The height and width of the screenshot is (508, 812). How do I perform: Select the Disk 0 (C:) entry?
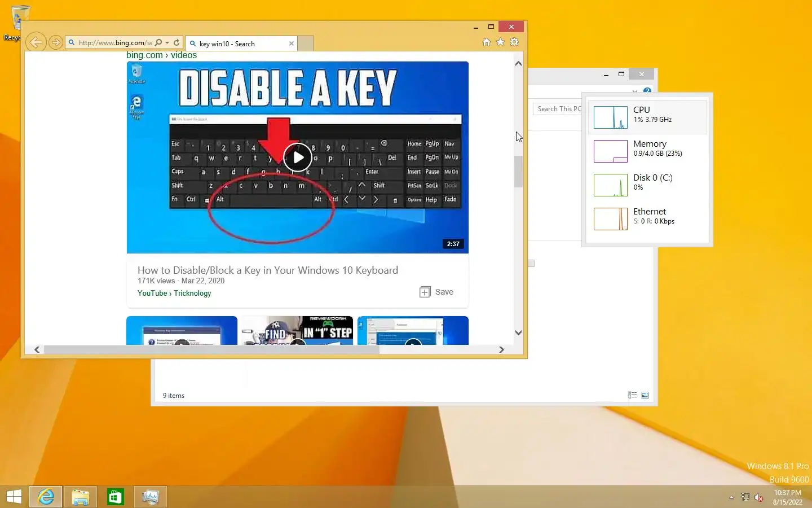pos(647,185)
